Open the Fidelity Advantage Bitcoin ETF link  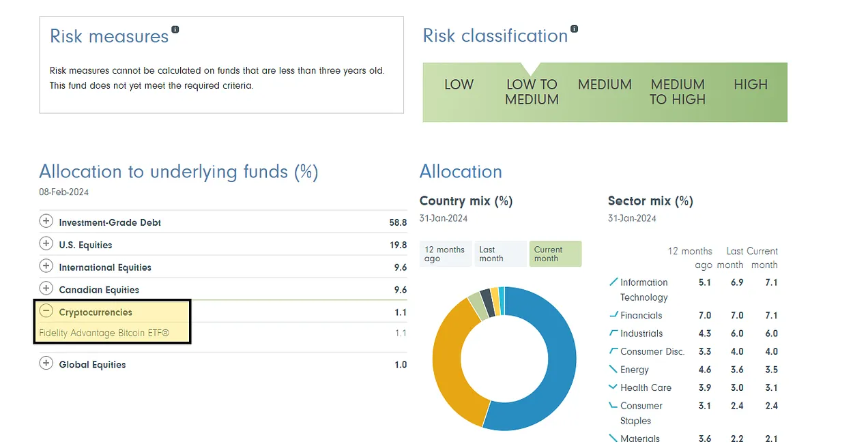(104, 334)
